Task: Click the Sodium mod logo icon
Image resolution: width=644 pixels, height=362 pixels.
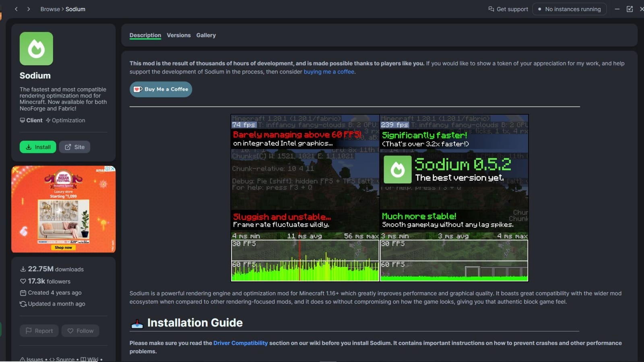Action: pyautogui.click(x=36, y=48)
